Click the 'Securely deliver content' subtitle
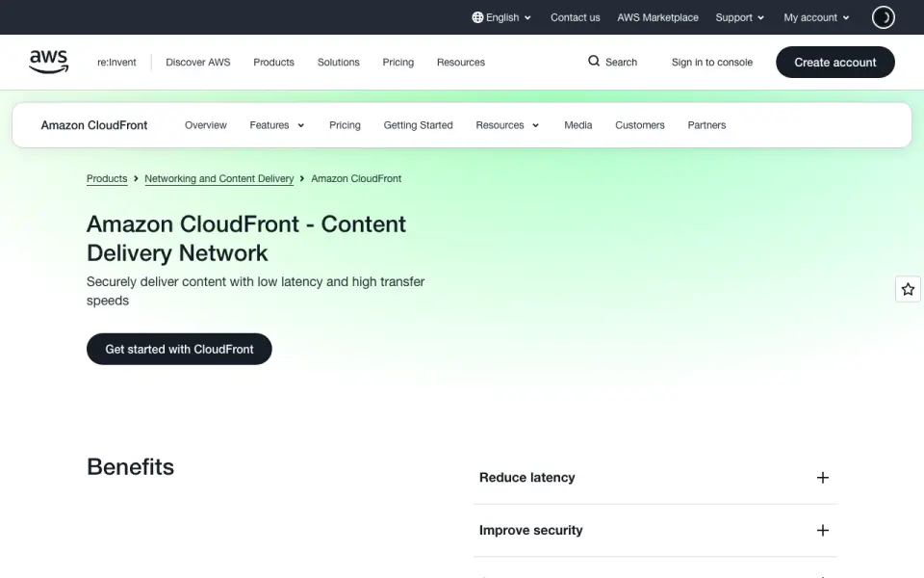The image size is (924, 578). pyautogui.click(x=256, y=291)
